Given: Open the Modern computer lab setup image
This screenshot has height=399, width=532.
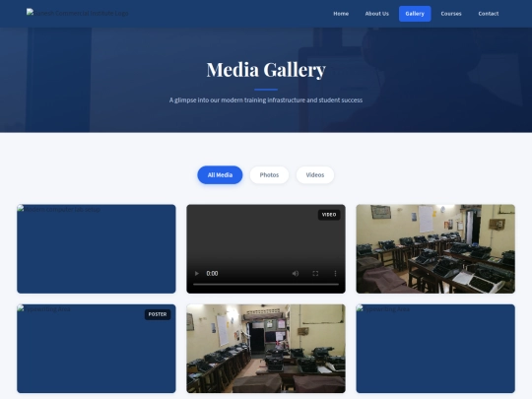Looking at the screenshot, I should pos(97,248).
